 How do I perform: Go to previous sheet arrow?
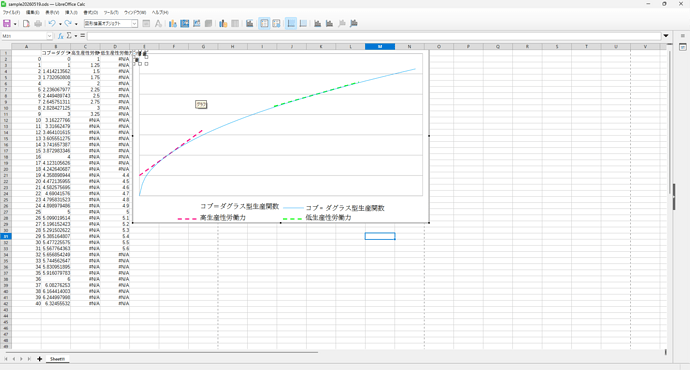(x=14, y=359)
